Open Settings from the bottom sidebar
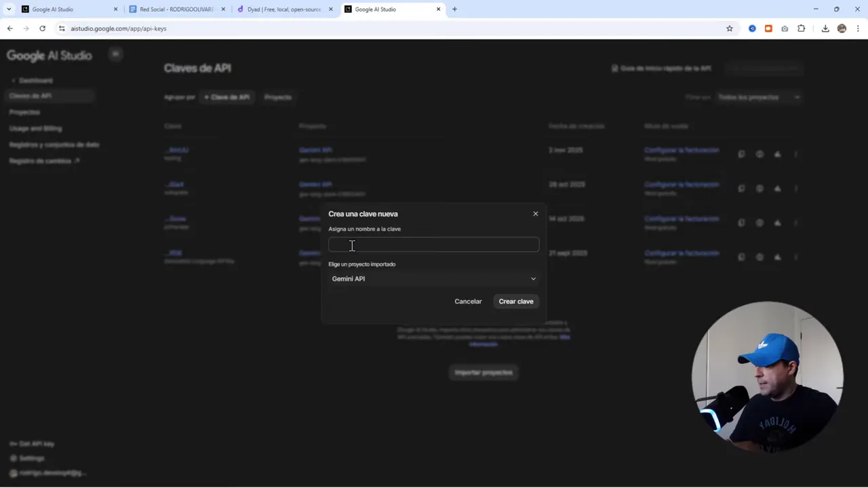The height and width of the screenshot is (488, 868). click(31, 458)
